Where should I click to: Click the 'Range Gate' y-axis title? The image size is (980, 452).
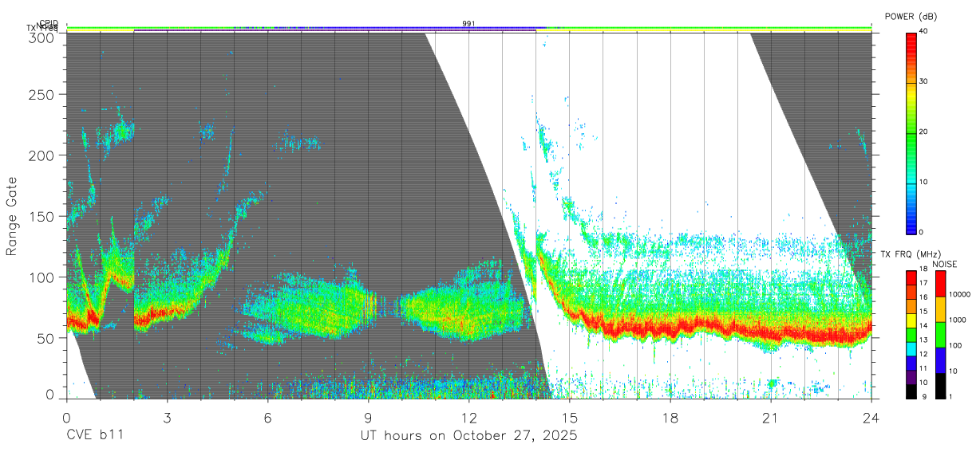pos(12,215)
